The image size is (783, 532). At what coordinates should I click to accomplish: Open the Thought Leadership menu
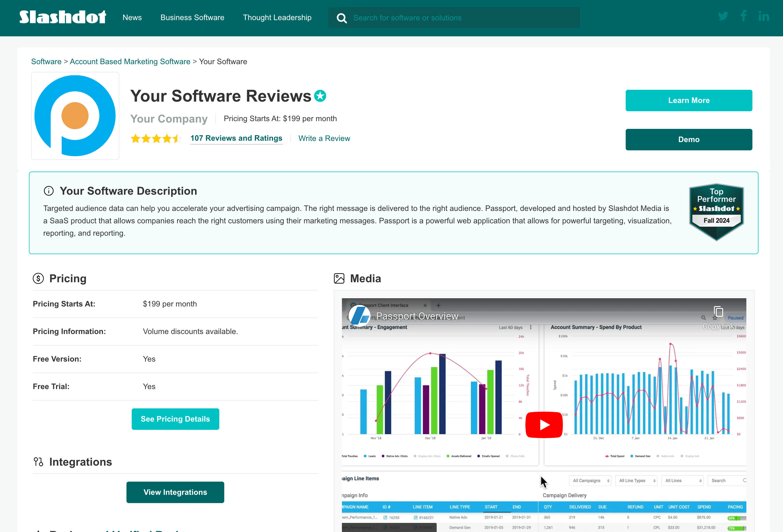(x=277, y=18)
